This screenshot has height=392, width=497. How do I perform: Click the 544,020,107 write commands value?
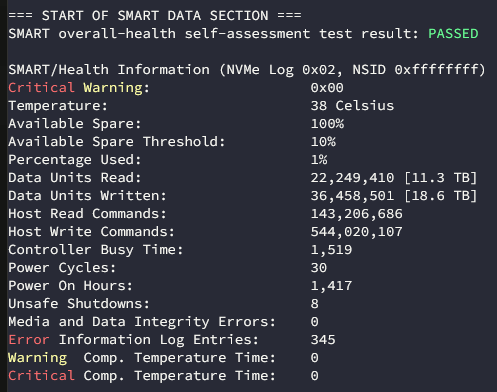coord(356,232)
